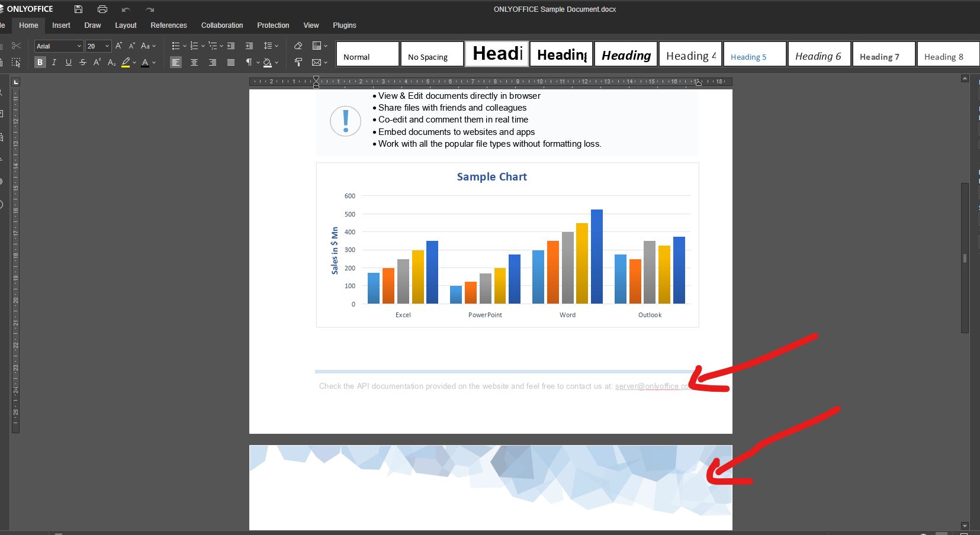Viewport: 980px width, 535px height.
Task: Click the Print icon
Action: coord(102,9)
